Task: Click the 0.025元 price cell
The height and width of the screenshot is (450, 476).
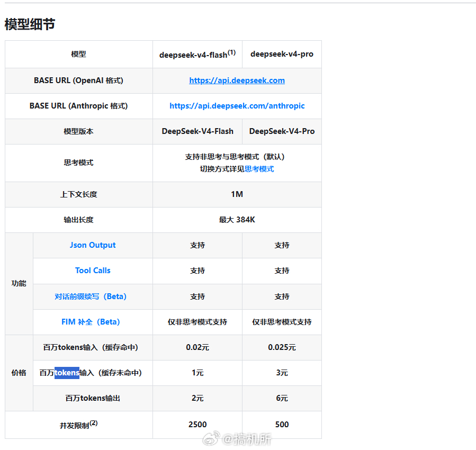Action: pos(282,347)
